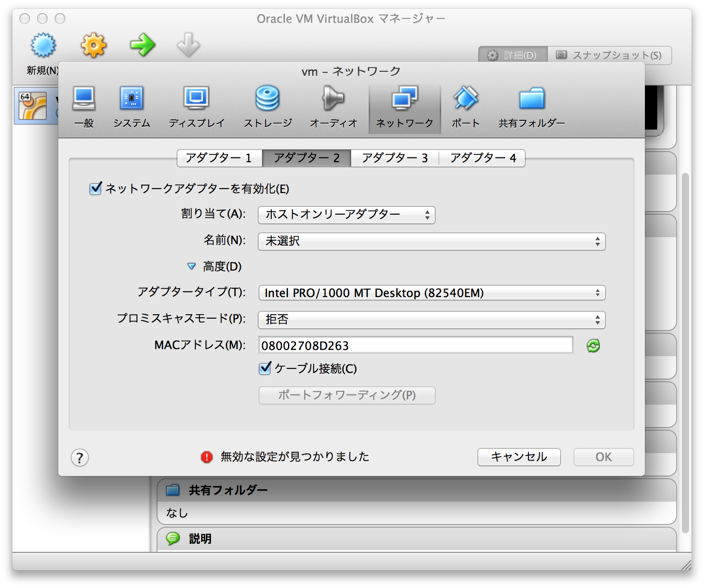Click the help question mark button
This screenshot has height=588, width=704.
80,458
